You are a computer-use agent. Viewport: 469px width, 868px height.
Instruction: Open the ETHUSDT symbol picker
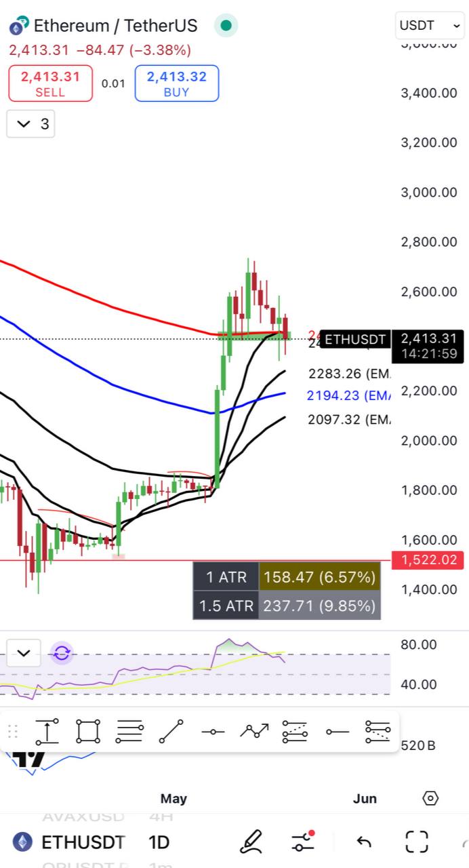pyautogui.click(x=83, y=842)
